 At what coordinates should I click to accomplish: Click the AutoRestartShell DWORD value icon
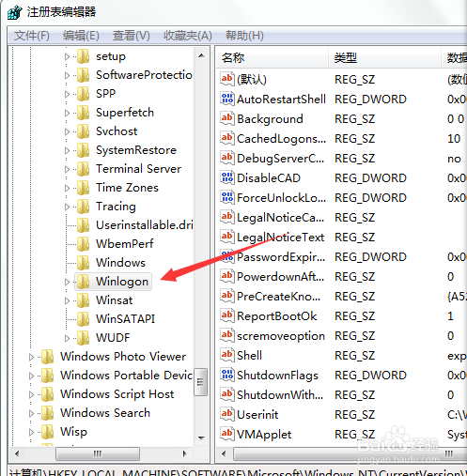tap(227, 99)
